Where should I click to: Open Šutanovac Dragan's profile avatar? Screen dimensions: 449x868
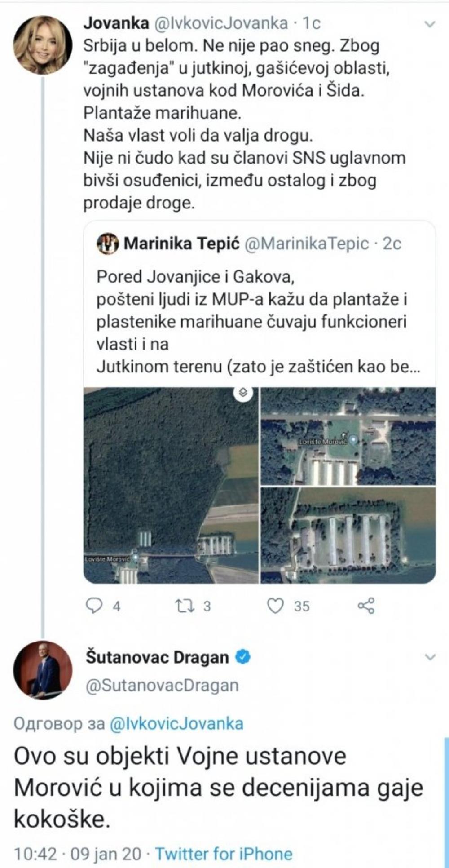(43, 669)
